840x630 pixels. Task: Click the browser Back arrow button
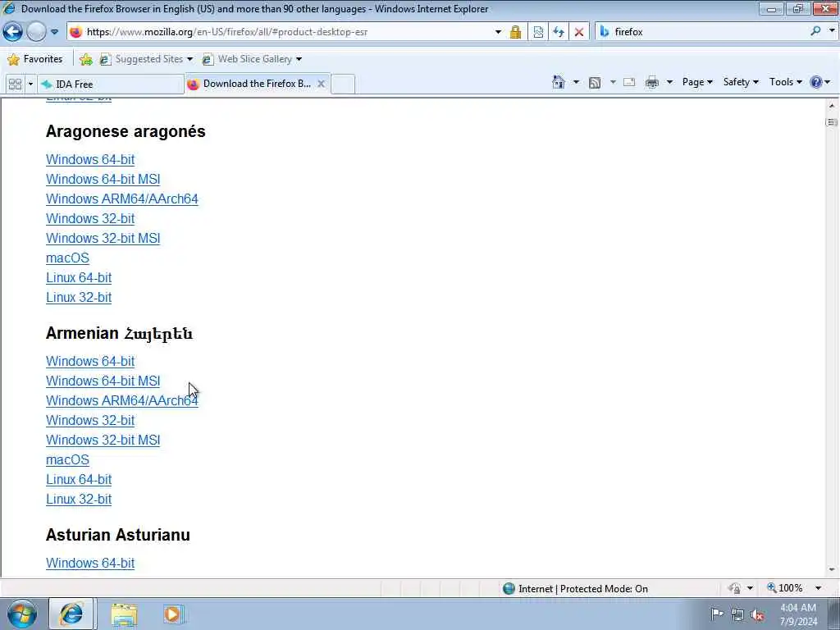(x=13, y=32)
